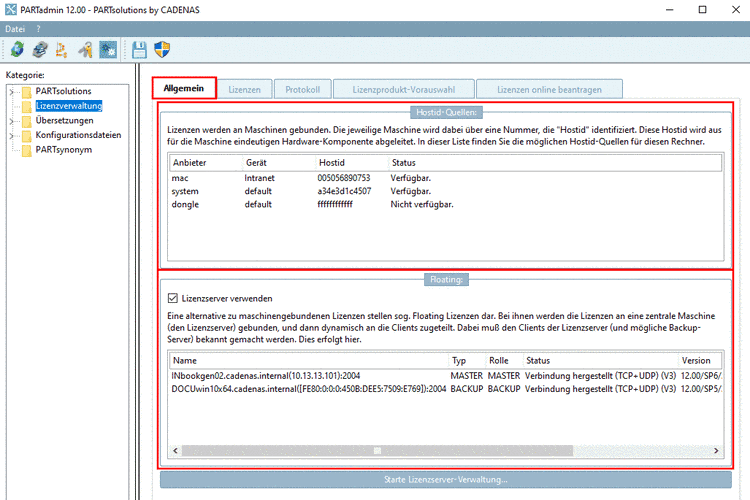Sort by the Anbieter column header
Viewport: 750px width, 500px height.
(x=206, y=163)
